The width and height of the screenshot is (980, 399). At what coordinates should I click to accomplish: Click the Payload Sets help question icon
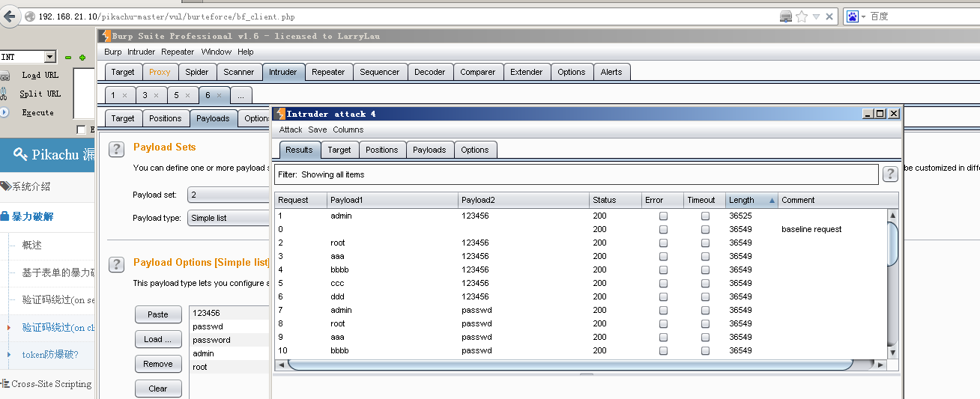[x=117, y=149]
